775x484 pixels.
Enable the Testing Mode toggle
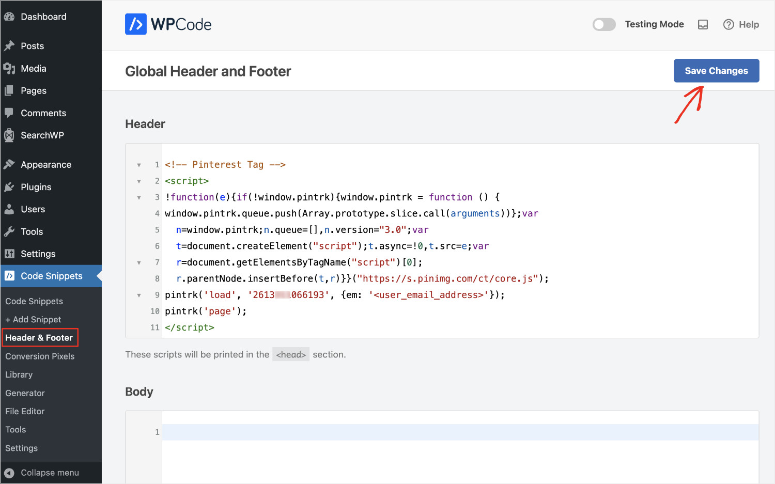coord(604,25)
